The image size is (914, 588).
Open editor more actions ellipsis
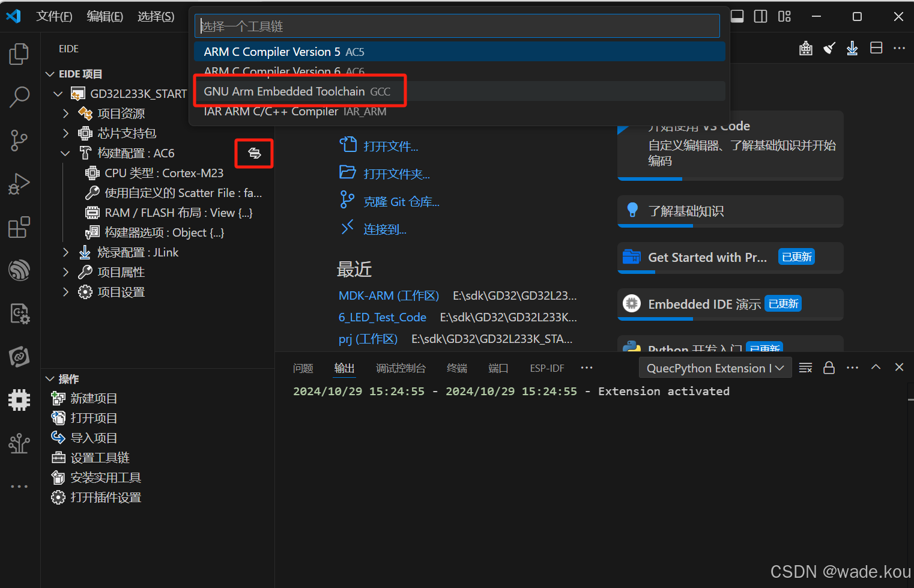click(x=899, y=48)
